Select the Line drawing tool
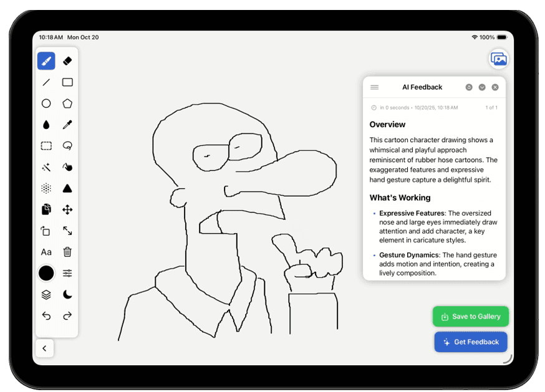Screen dimensions: 545x392 click(46, 82)
